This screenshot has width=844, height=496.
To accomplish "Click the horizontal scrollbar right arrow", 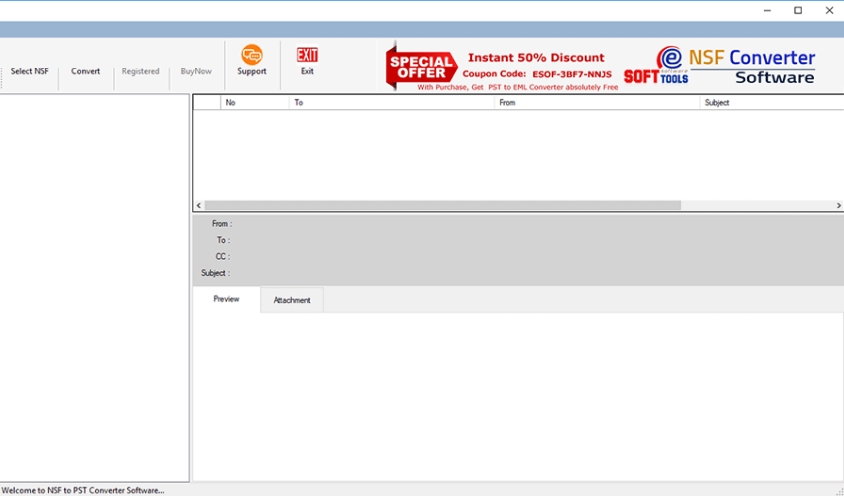I will 839,205.
